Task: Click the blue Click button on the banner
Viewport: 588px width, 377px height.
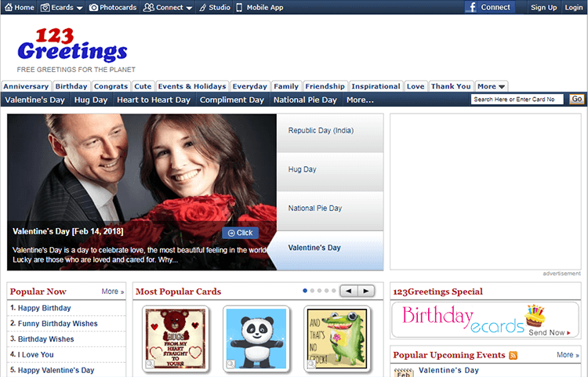Action: point(241,233)
